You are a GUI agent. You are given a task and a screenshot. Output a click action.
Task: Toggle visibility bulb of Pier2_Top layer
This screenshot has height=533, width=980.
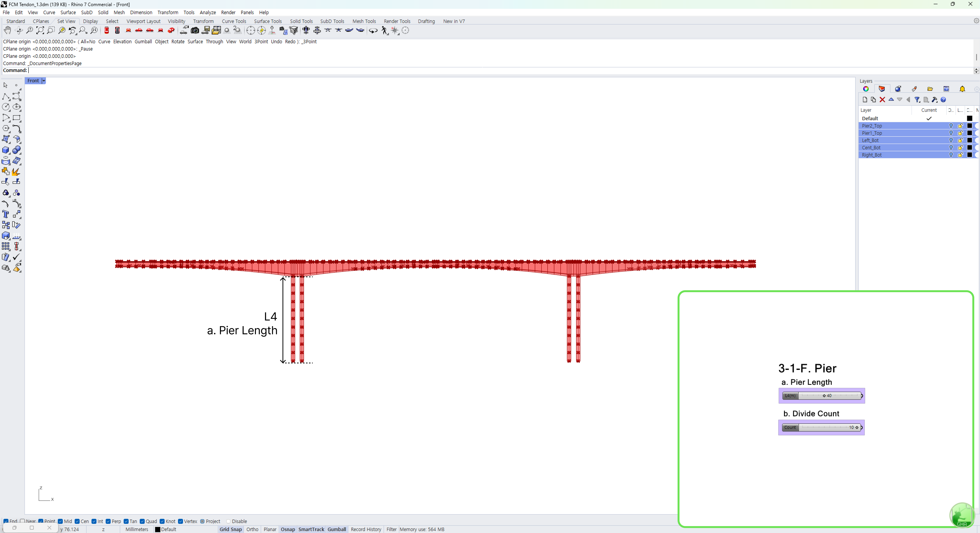pyautogui.click(x=951, y=126)
